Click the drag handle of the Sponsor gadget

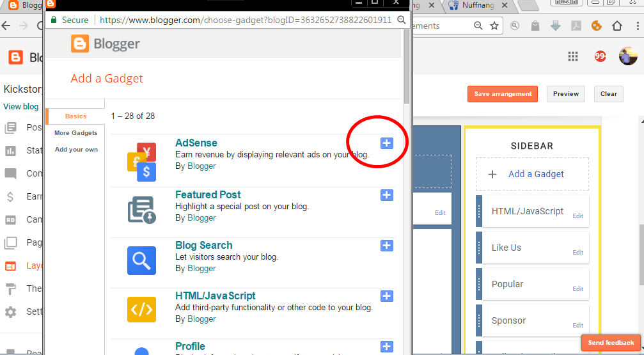(x=479, y=320)
